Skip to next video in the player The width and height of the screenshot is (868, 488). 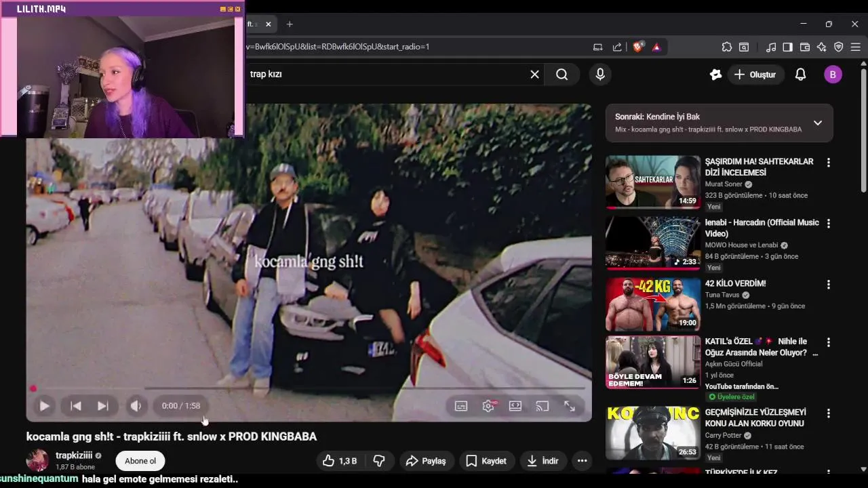click(x=103, y=406)
